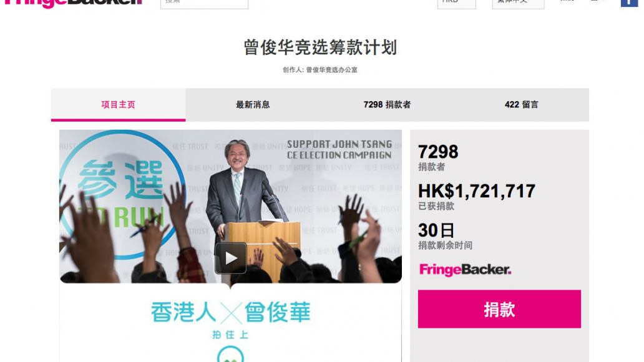This screenshot has height=362, width=644.
Task: Switch to the 最新消息 tab
Action: click(253, 105)
